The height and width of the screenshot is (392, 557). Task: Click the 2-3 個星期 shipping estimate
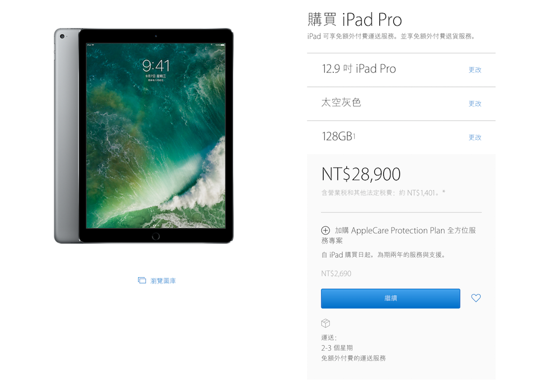[337, 348]
